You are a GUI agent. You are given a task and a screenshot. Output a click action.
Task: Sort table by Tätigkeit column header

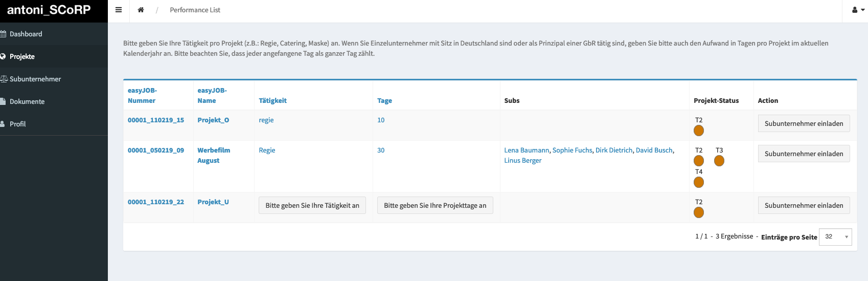click(272, 100)
